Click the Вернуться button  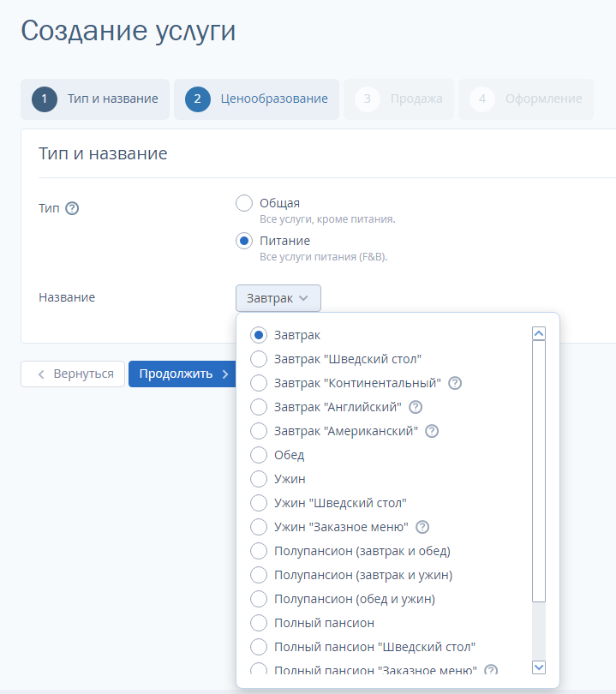point(73,374)
